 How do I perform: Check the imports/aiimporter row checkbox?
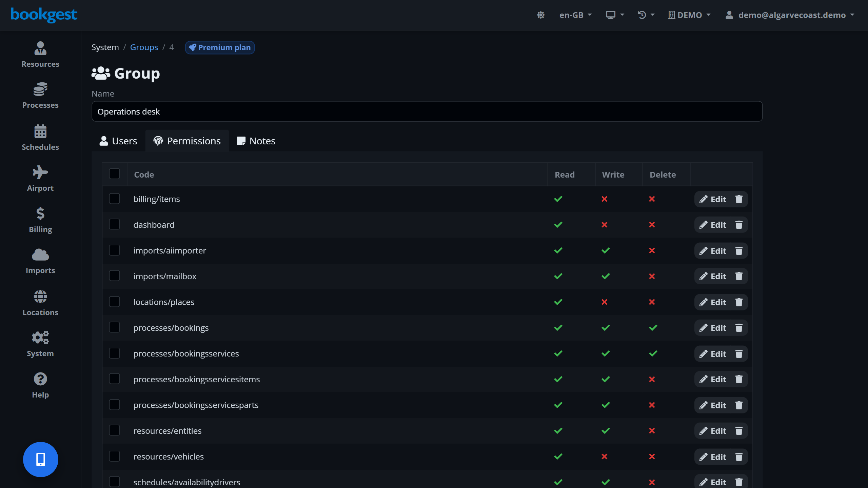pyautogui.click(x=115, y=250)
